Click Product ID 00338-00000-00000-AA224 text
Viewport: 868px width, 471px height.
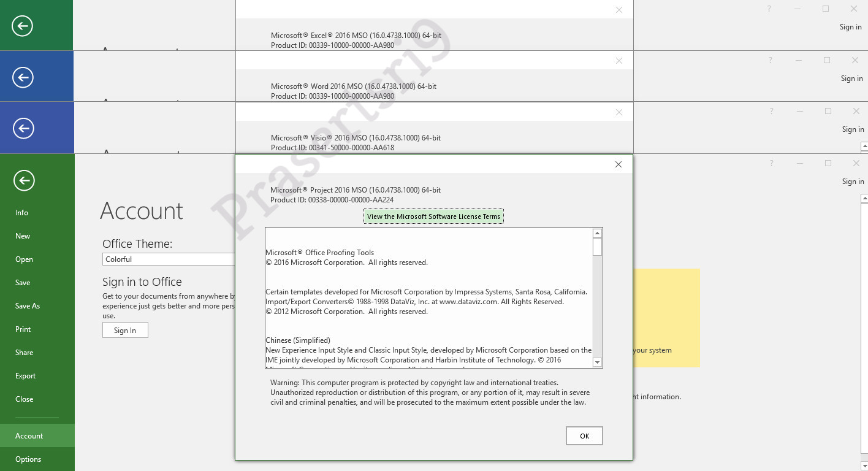[x=332, y=200]
